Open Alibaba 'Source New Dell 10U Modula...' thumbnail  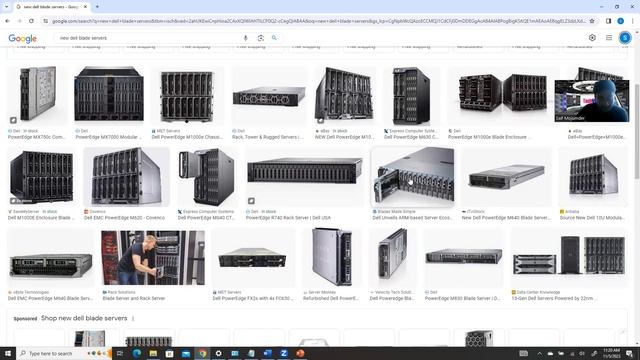pos(593,176)
